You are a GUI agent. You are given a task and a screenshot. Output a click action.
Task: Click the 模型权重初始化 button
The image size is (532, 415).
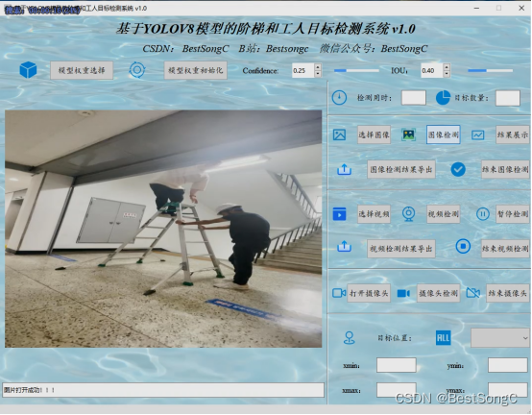(x=196, y=70)
